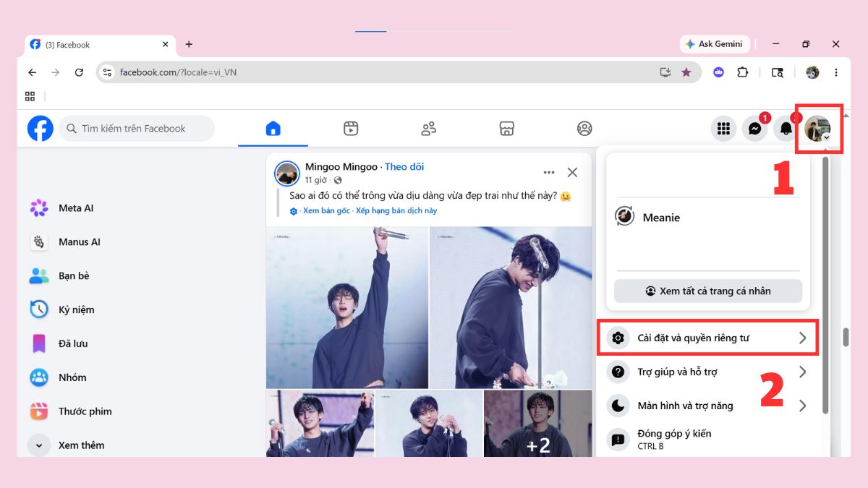
Task: Open the Friends tab in top navigation
Action: pos(429,129)
